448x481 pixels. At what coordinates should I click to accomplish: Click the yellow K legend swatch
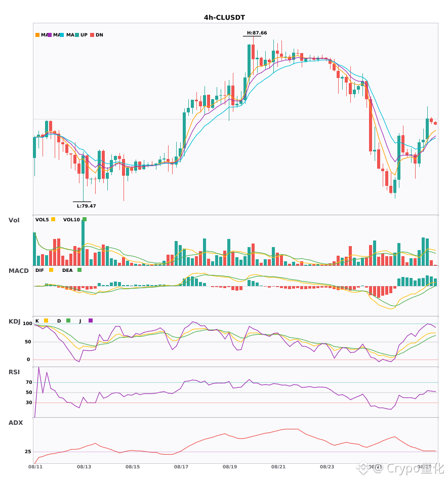click(46, 320)
